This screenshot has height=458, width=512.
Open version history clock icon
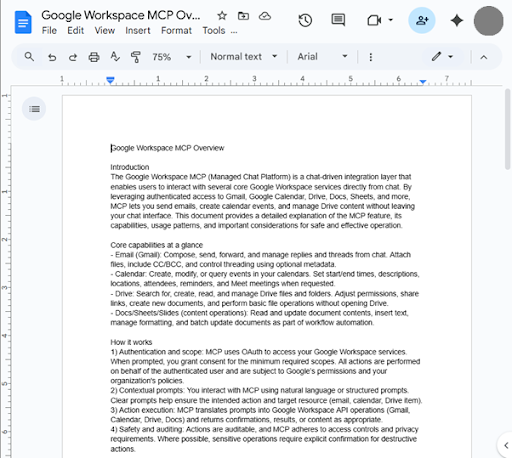(x=305, y=21)
